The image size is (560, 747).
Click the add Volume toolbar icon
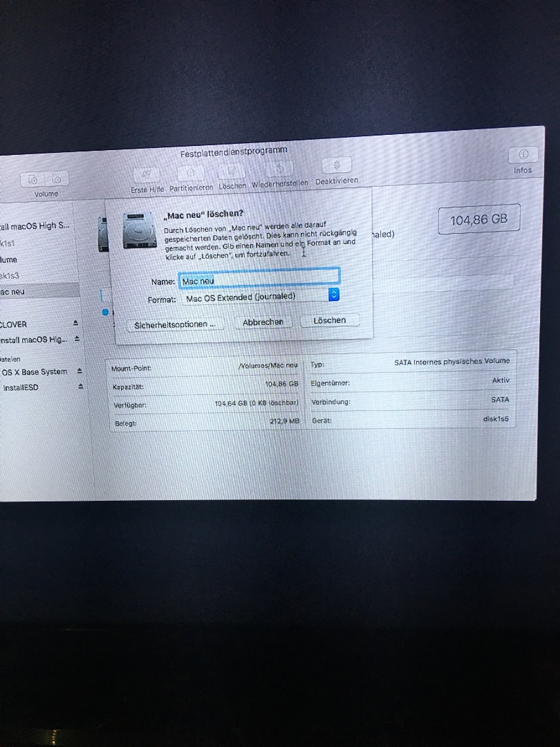[33, 180]
